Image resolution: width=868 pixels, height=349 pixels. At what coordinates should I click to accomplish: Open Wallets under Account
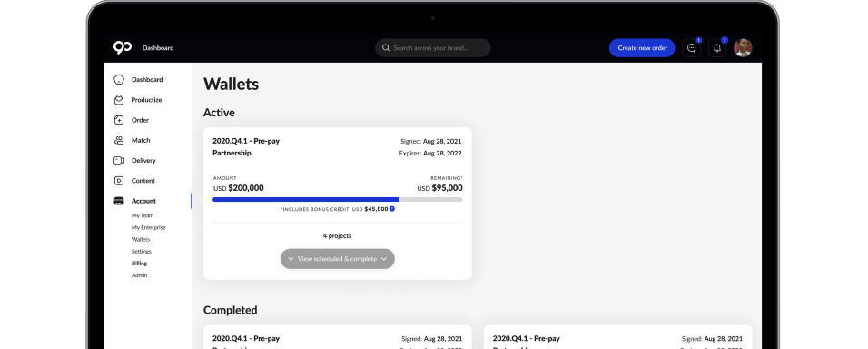click(141, 240)
